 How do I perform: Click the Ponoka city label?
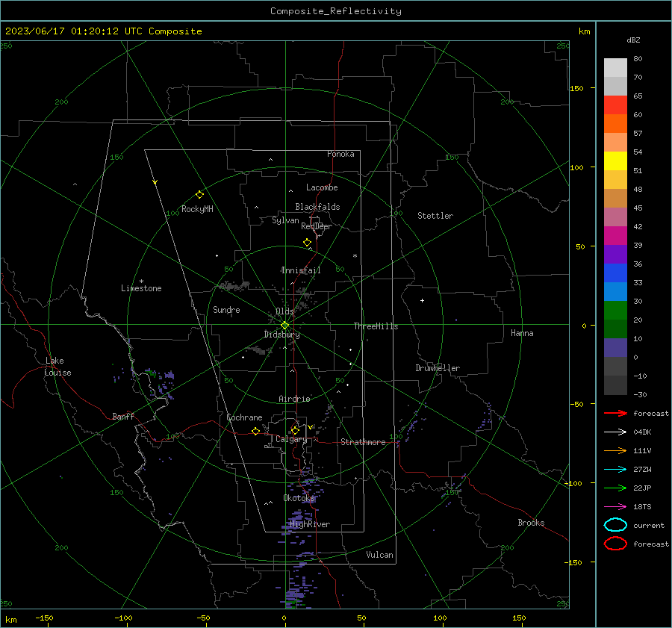(x=340, y=154)
